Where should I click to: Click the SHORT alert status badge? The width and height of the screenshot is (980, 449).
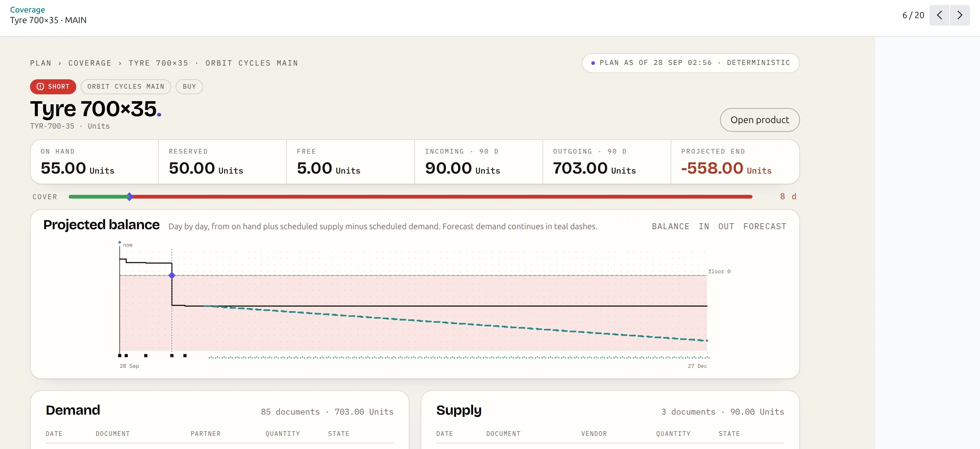[53, 87]
